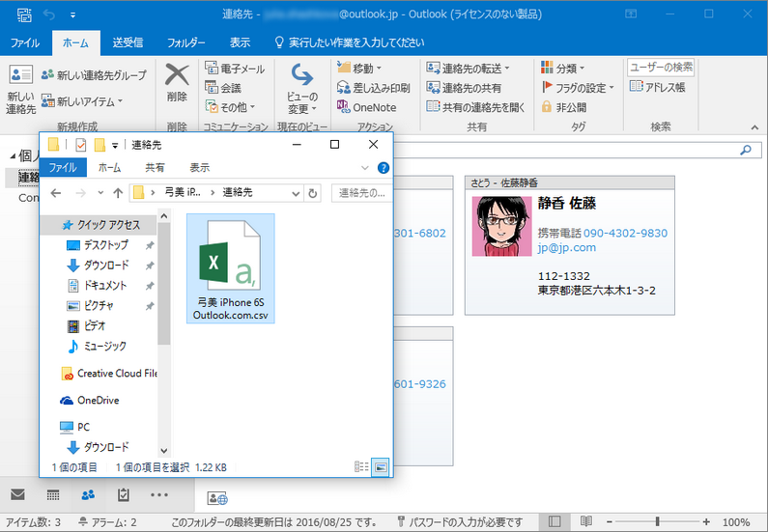This screenshot has width=768, height=532.
Task: Open Creative Cloud Files in navigation pane
Action: 109,374
